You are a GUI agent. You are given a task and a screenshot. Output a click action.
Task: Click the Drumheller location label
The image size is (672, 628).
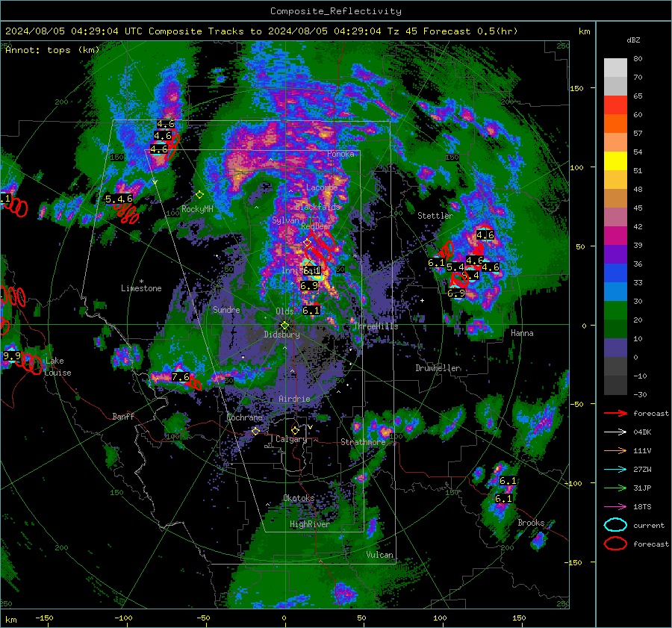coord(438,368)
